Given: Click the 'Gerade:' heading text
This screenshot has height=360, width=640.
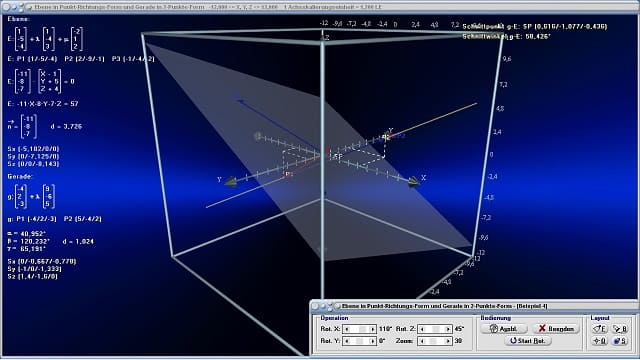Looking at the screenshot, I should coord(20,176).
